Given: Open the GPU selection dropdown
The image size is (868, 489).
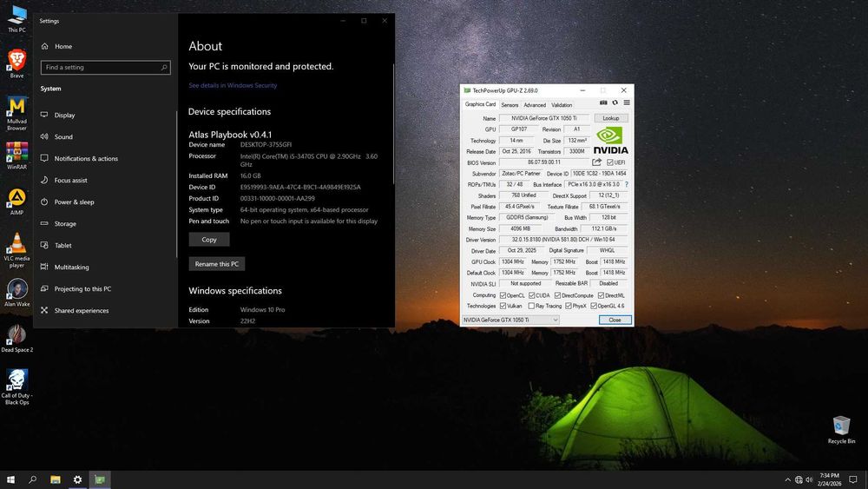Looking at the screenshot, I should 510,320.
